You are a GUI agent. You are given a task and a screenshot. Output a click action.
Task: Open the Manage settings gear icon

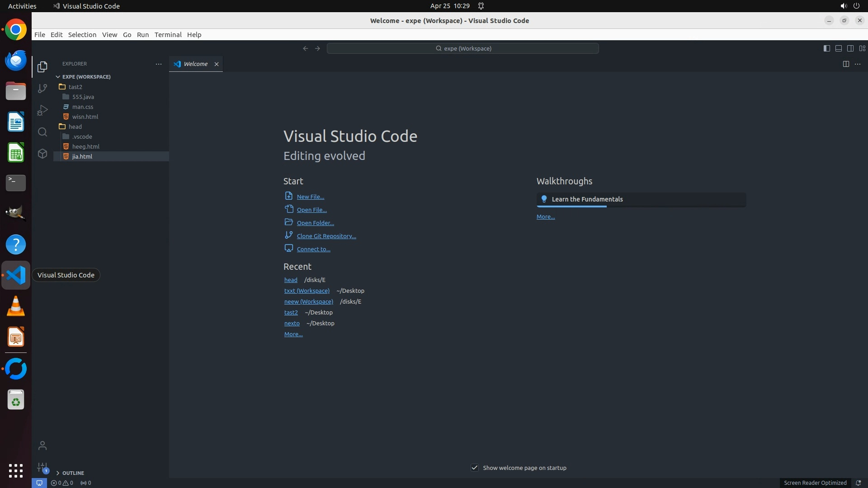coord(42,467)
